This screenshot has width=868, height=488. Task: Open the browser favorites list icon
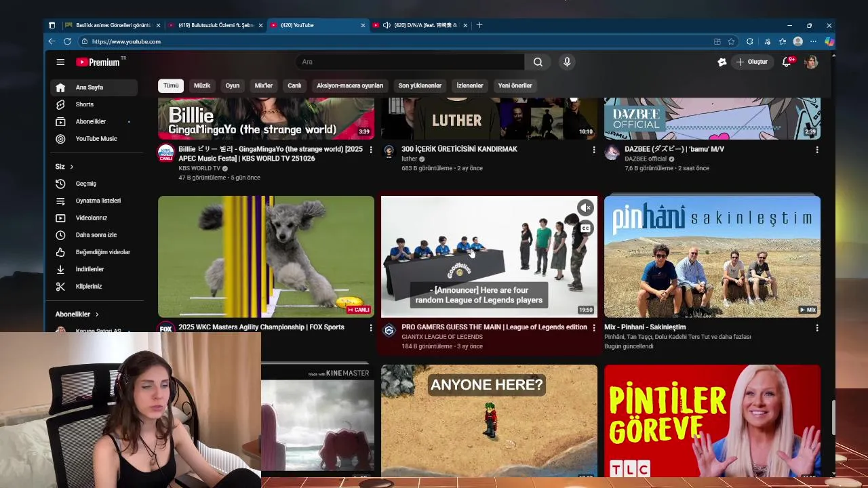[782, 41]
